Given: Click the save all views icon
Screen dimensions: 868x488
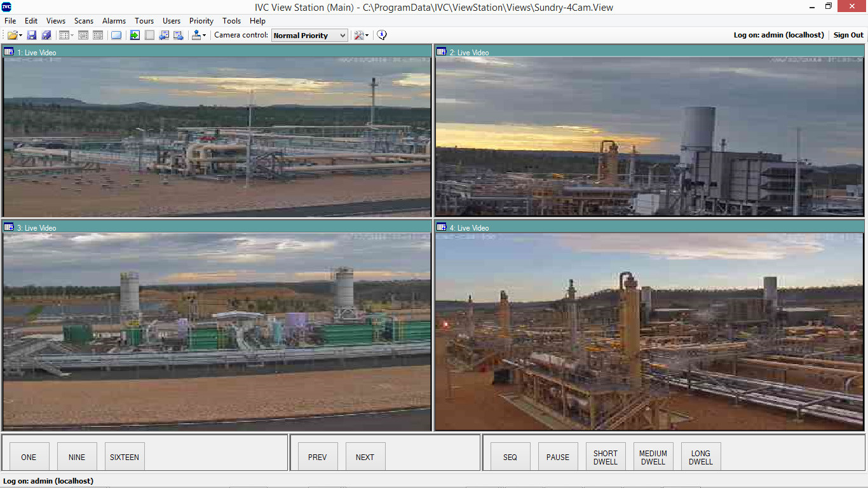Looking at the screenshot, I should click(46, 36).
